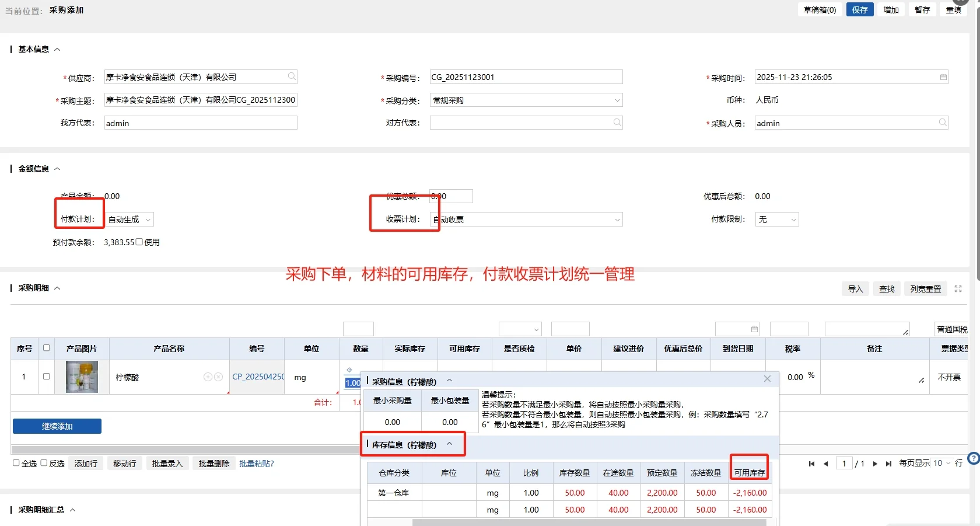Open 采购时间 calendar picker icon
The image size is (980, 526).
click(943, 76)
